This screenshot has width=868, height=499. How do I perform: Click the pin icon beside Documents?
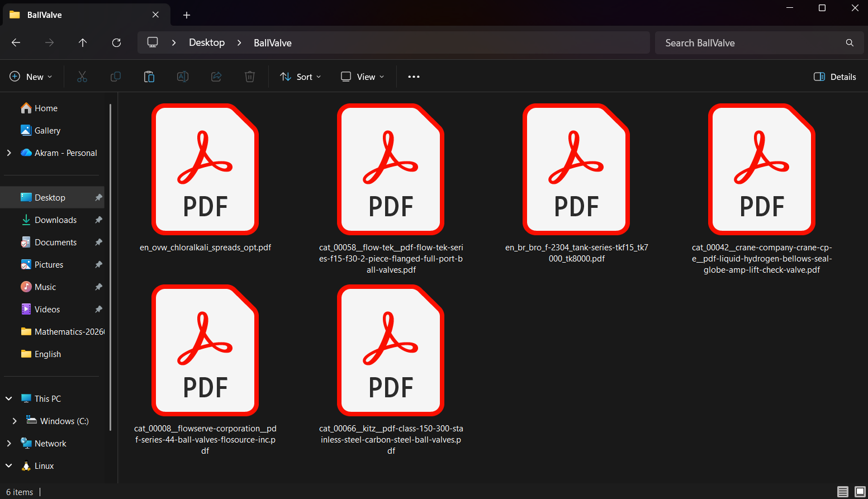click(98, 243)
